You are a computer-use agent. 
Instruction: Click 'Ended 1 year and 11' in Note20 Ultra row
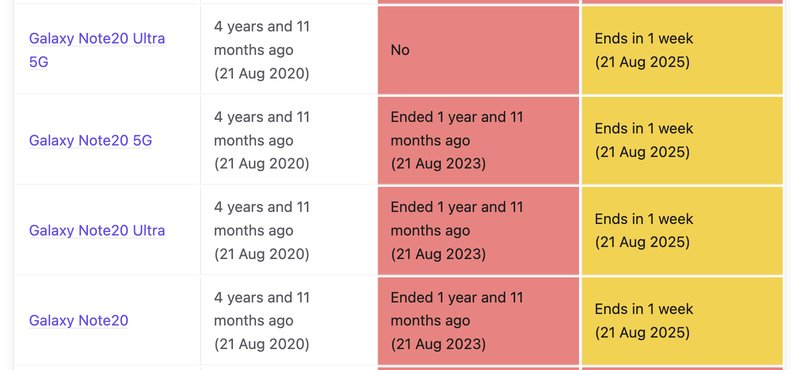click(x=457, y=207)
